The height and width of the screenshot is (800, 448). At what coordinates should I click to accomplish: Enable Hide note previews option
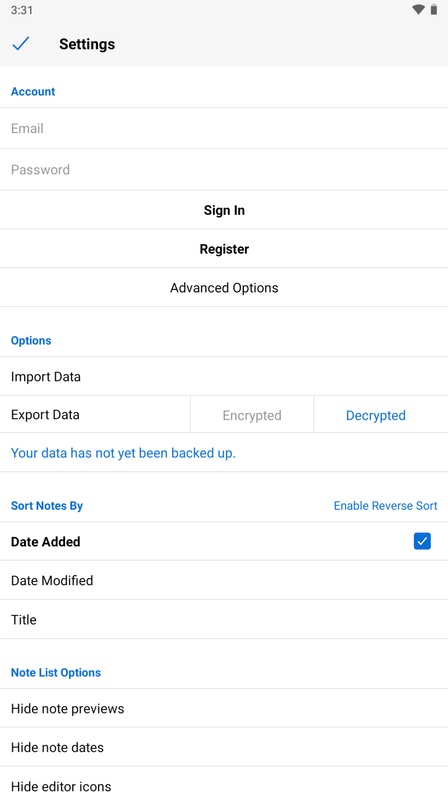coord(224,708)
